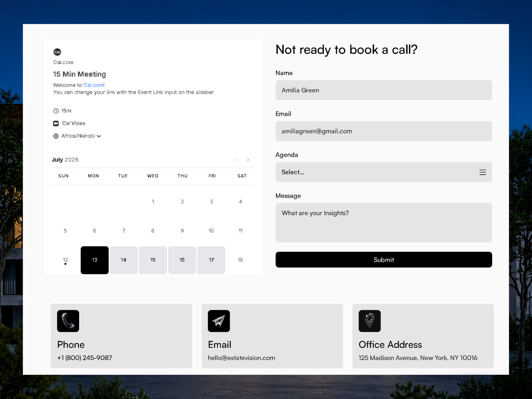Click the SAT weekday header

coord(242,176)
